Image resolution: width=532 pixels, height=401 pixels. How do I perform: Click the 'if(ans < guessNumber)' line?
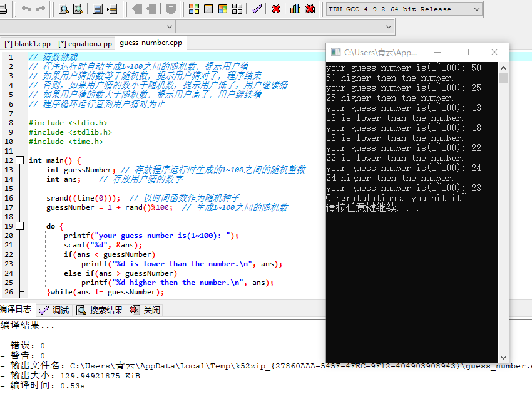(110, 254)
